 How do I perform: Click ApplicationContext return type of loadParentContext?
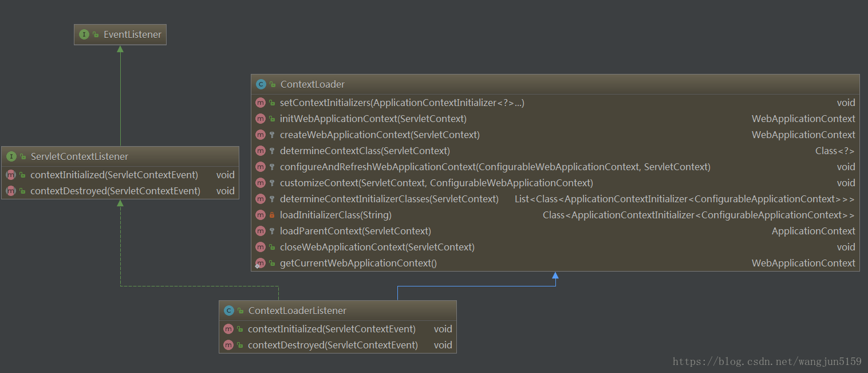coord(814,231)
